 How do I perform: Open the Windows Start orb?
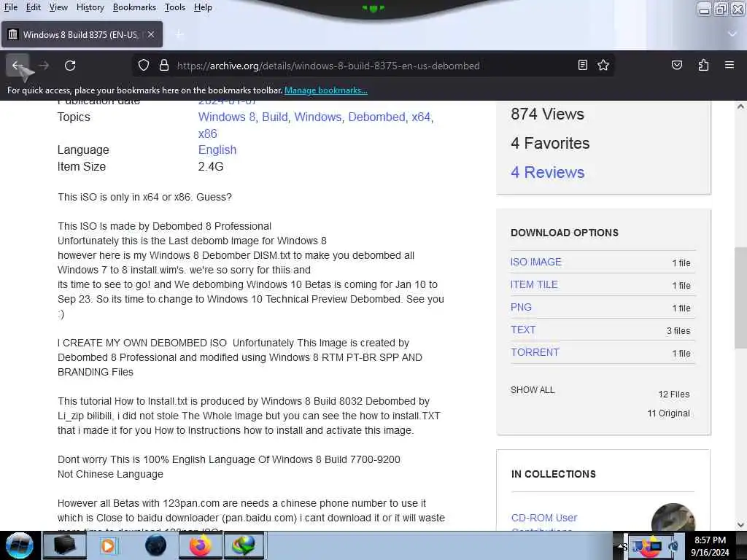click(x=20, y=545)
